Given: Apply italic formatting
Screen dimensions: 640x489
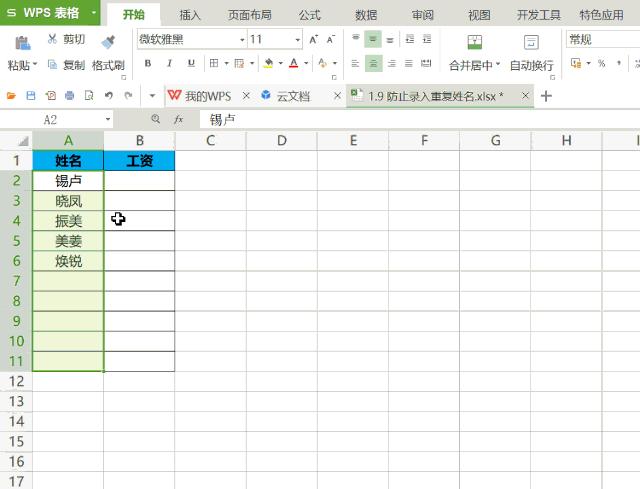Looking at the screenshot, I should point(169,63).
